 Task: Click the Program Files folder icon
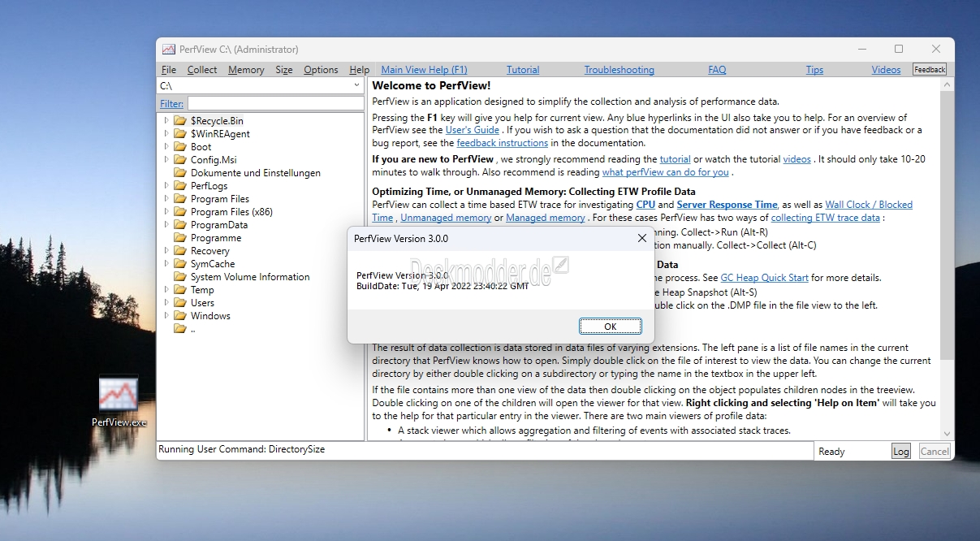180,199
